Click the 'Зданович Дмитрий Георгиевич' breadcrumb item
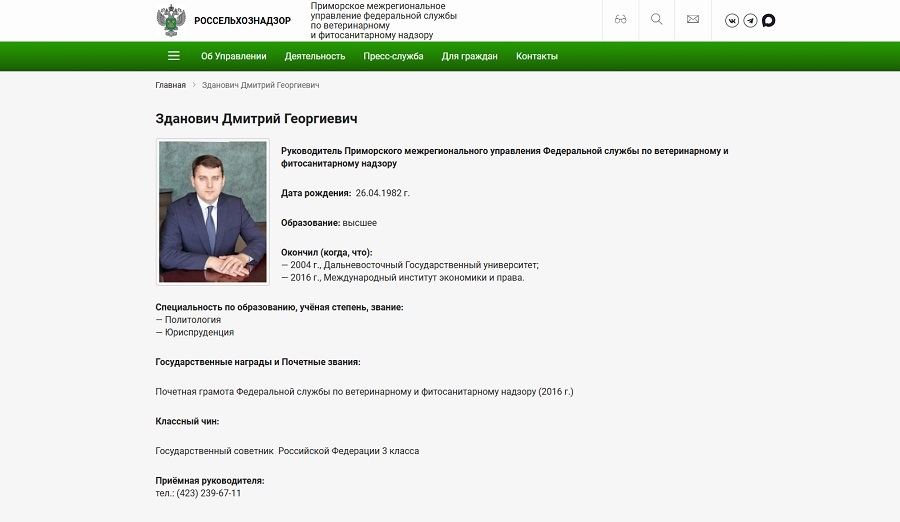Viewport: 900px width, 522px height. coord(260,85)
